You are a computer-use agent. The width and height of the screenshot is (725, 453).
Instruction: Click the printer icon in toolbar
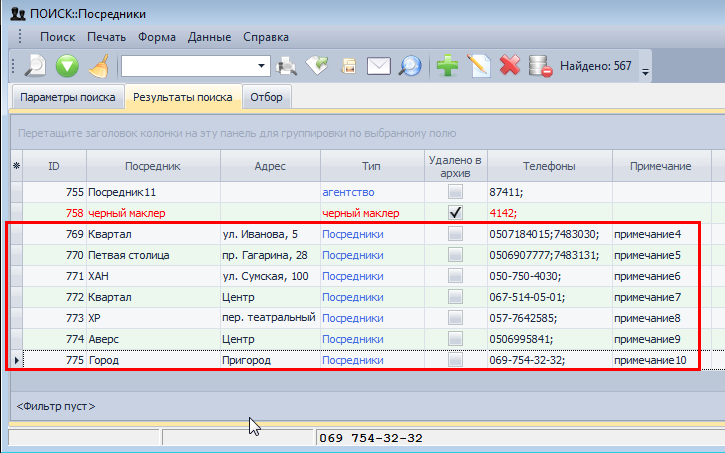point(287,67)
